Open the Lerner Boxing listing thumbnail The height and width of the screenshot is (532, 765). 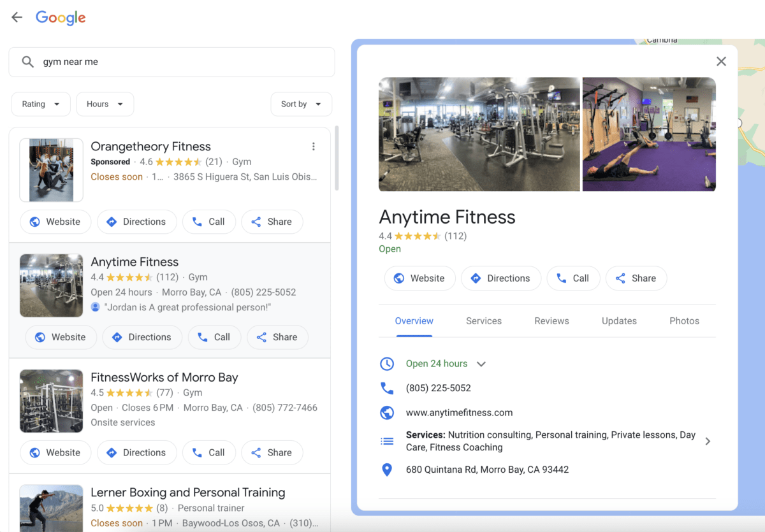51,508
